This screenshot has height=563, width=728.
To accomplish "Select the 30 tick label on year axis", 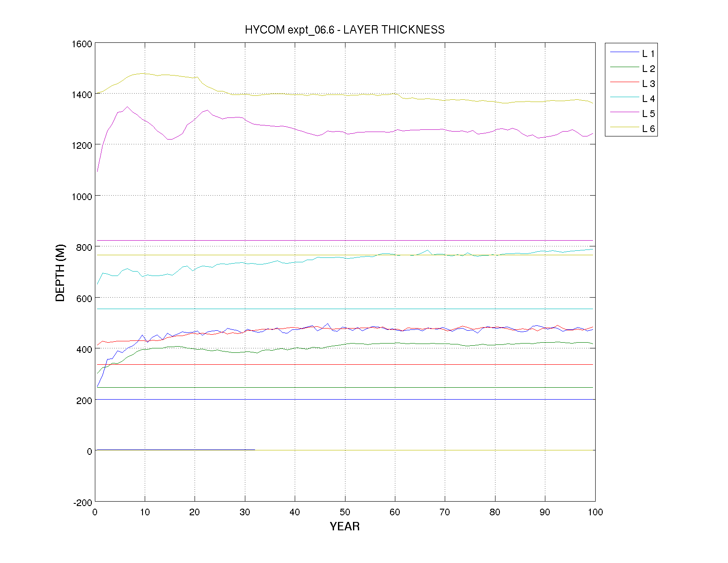I will (244, 512).
